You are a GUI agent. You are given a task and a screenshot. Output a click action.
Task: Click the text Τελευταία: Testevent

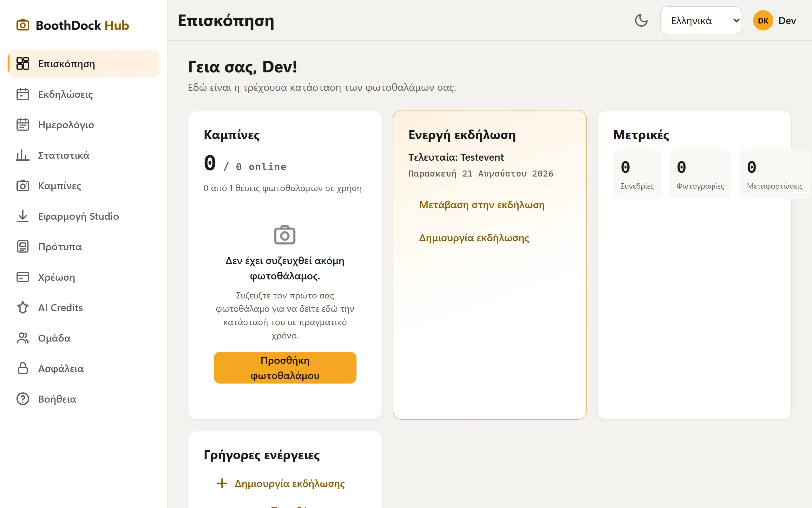(x=456, y=157)
